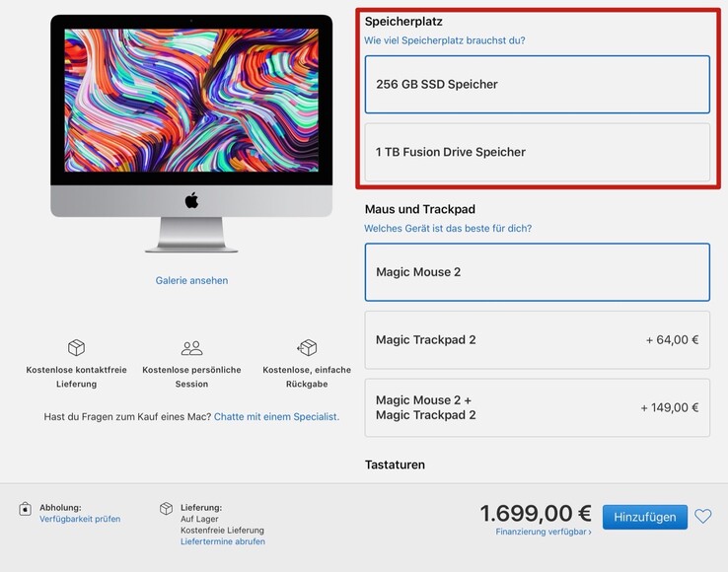The image size is (728, 572).
Task: Click 'Chatte mit einem Specialist' link
Action: (x=277, y=416)
